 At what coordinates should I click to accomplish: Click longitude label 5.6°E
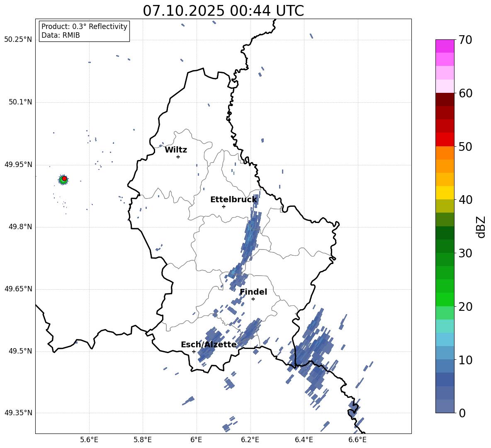[89, 440]
